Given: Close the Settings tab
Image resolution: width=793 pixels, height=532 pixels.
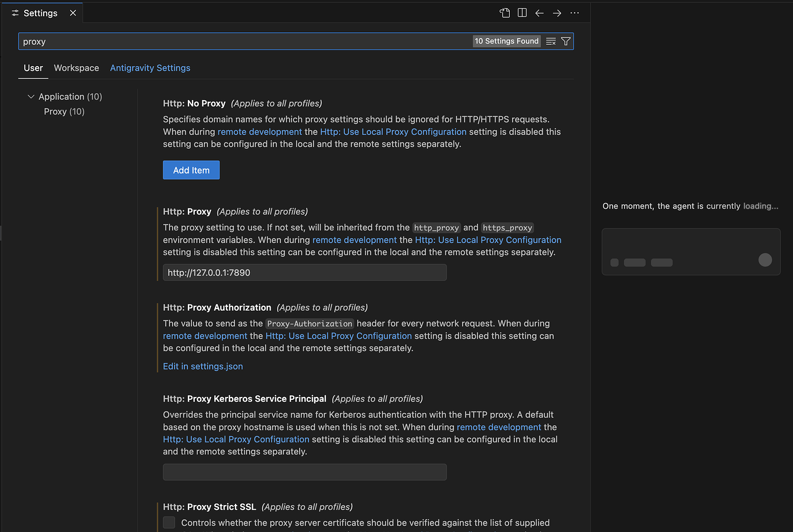Looking at the screenshot, I should click(73, 13).
